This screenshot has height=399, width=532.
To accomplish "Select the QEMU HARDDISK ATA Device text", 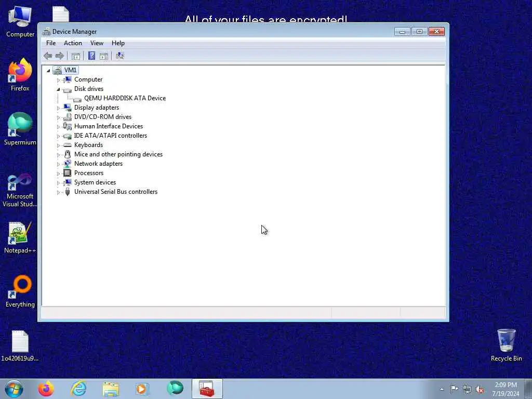I will [x=125, y=98].
